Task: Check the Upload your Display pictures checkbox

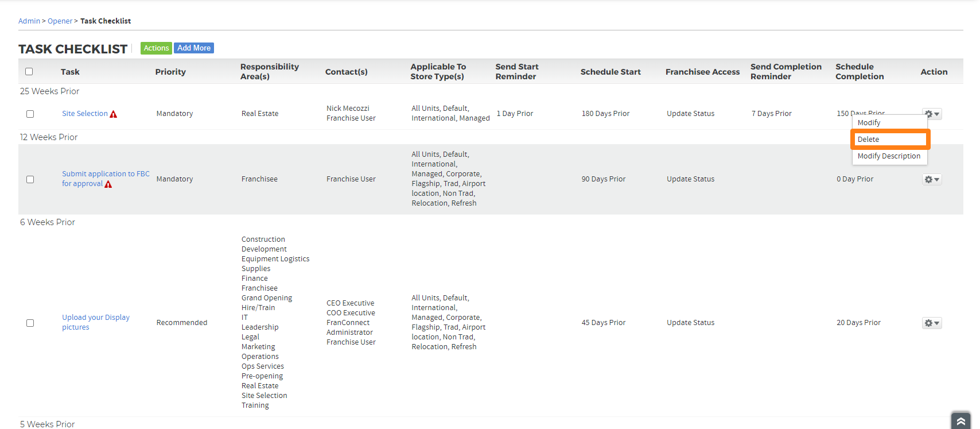Action: click(x=30, y=323)
